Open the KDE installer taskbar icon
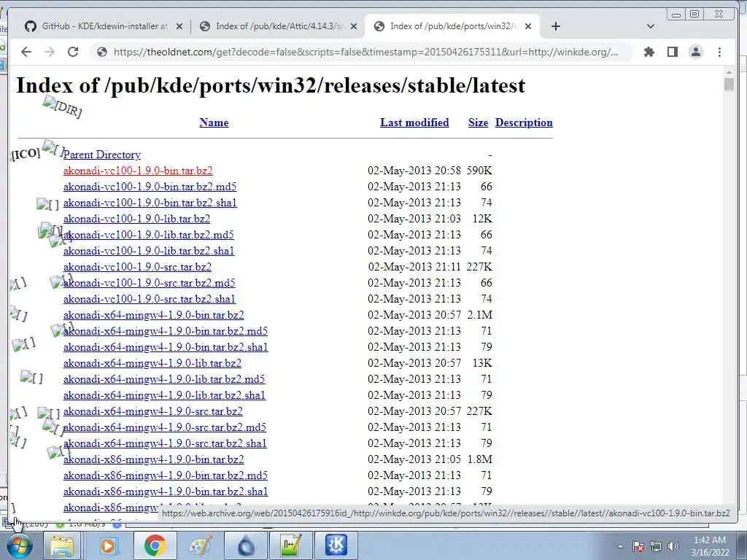The width and height of the screenshot is (747, 560). point(336,545)
